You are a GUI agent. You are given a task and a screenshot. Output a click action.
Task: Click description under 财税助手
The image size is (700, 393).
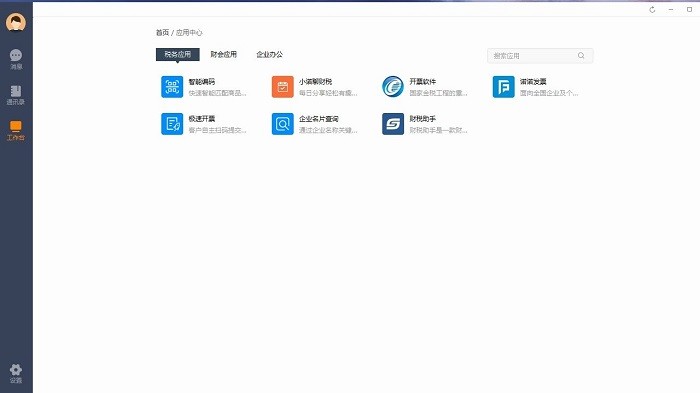point(438,130)
